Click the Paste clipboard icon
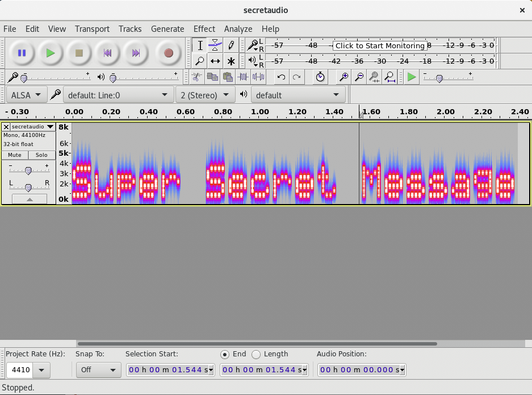 [x=228, y=77]
